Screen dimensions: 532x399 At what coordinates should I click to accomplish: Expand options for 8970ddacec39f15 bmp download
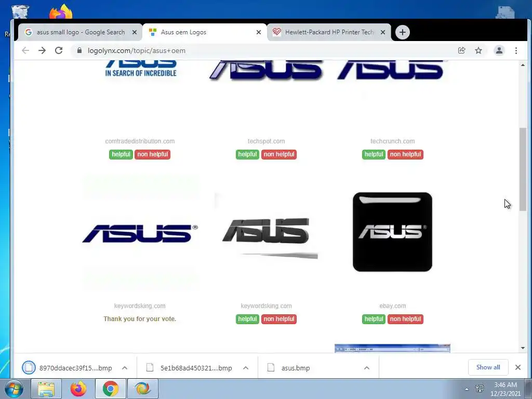[125, 368]
